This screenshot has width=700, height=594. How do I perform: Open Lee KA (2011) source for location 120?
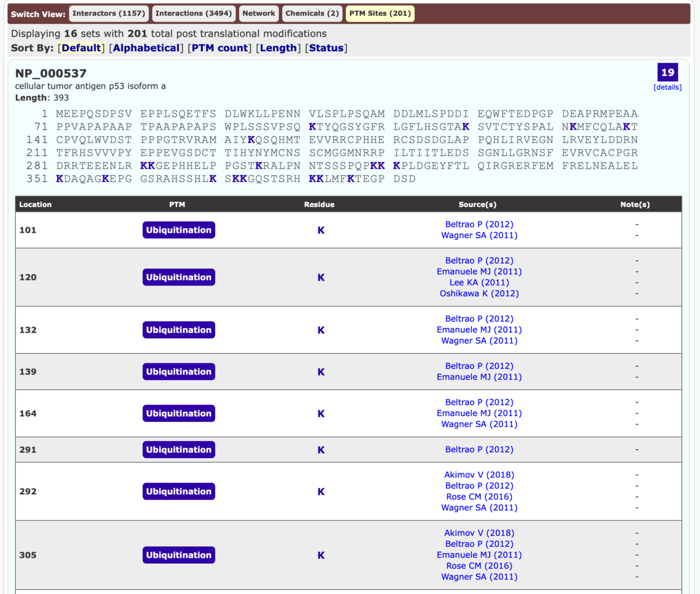click(x=480, y=282)
